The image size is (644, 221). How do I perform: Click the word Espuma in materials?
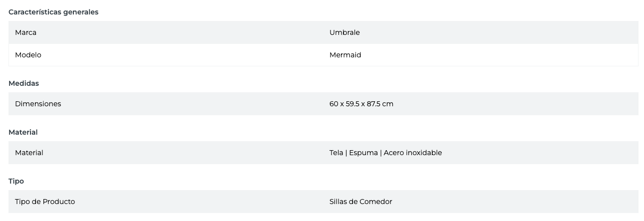pyautogui.click(x=363, y=153)
